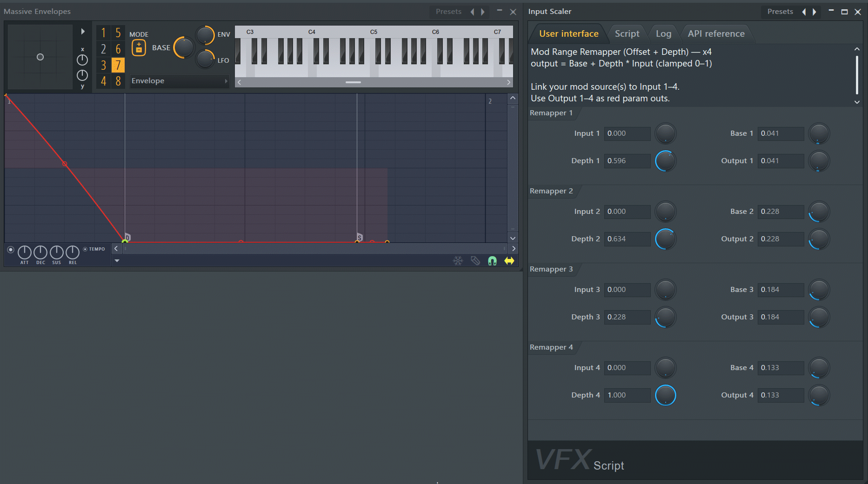Select articulator slot 8

tap(118, 81)
